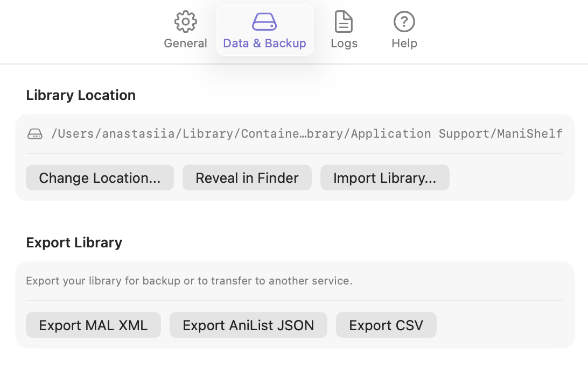Click Change Location for the library
Viewport: 588px width, 370px height.
100,177
